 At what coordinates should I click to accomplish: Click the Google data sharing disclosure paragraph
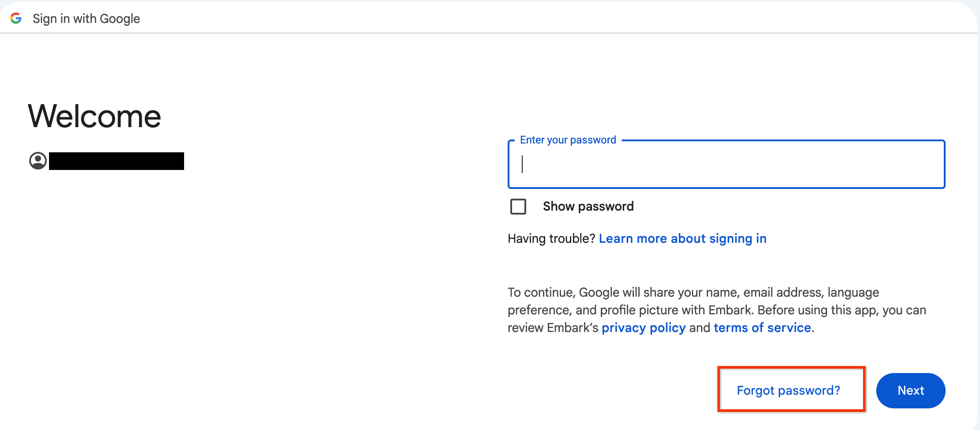pos(717,310)
